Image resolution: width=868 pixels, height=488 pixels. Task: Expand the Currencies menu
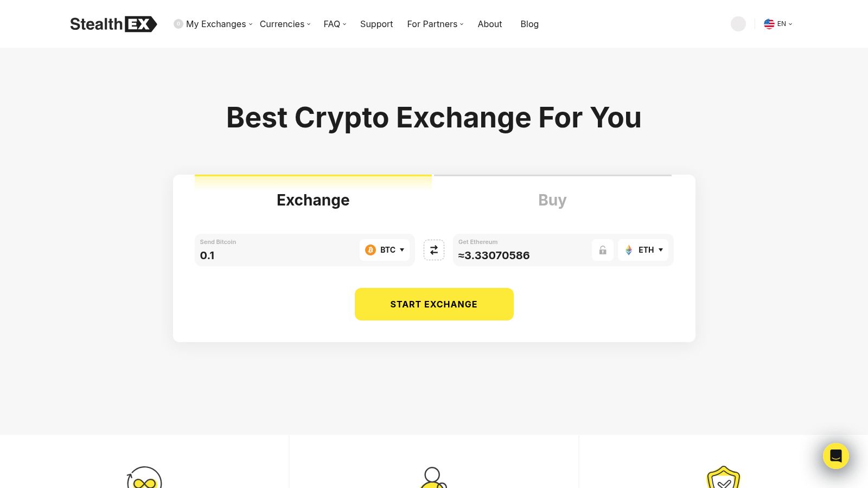[x=285, y=24]
